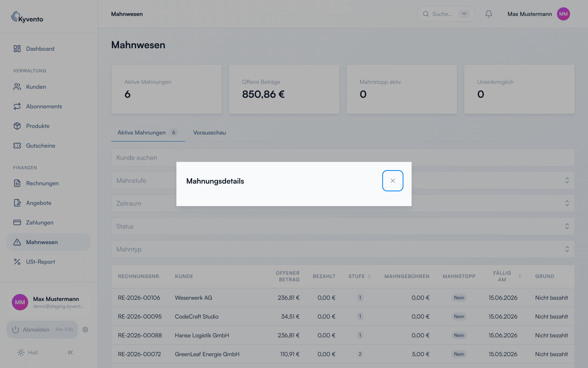Click the MM avatar in top bar
The image size is (588, 368).
point(563,14)
